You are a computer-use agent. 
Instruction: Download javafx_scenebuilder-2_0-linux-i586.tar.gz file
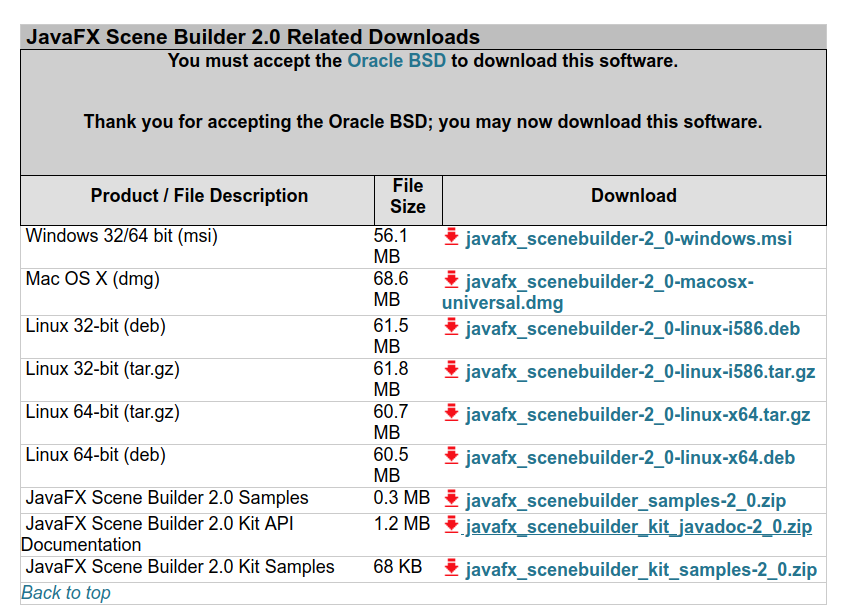coord(640,372)
